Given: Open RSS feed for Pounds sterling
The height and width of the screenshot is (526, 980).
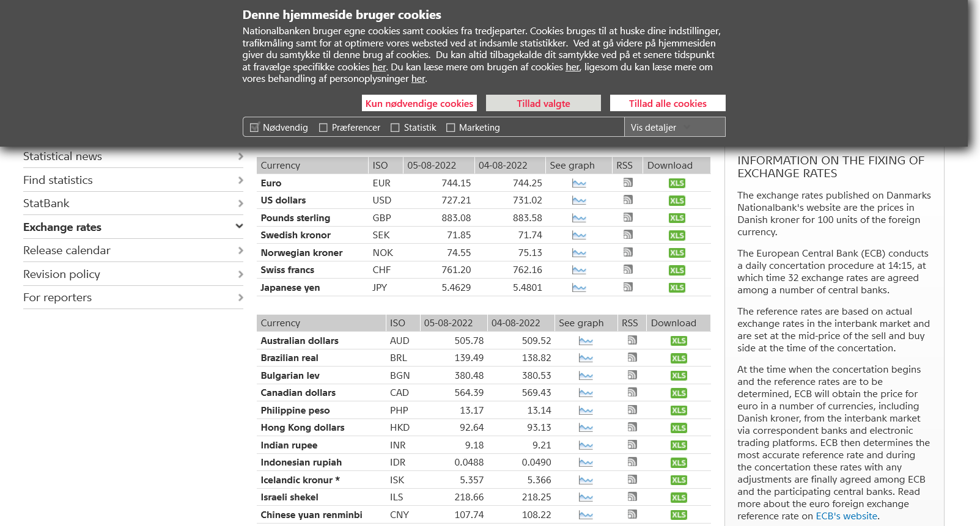Looking at the screenshot, I should pyautogui.click(x=628, y=217).
